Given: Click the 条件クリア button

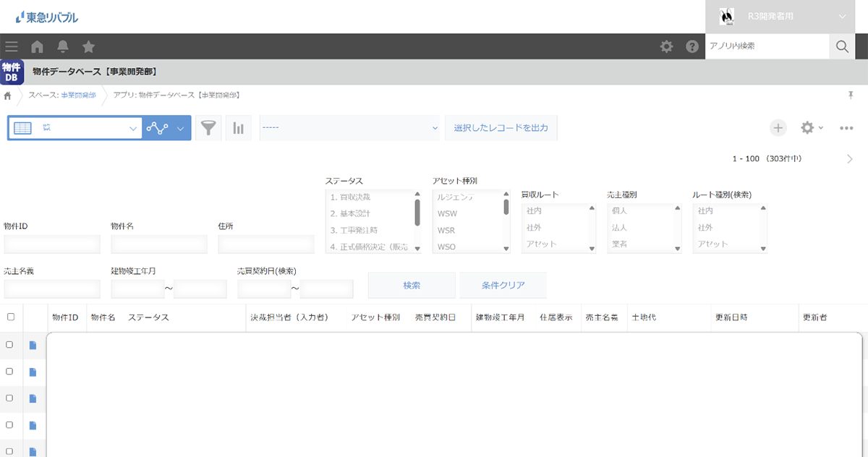Looking at the screenshot, I should [x=503, y=286].
